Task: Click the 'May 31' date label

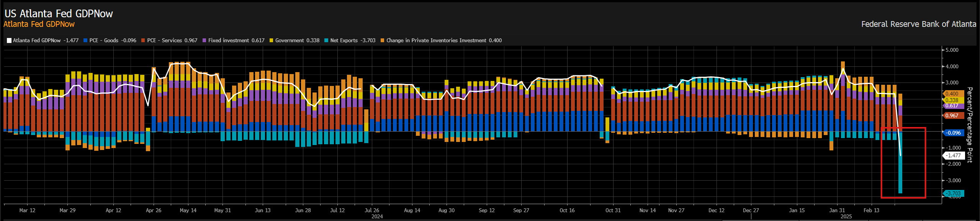Action: [x=223, y=210]
